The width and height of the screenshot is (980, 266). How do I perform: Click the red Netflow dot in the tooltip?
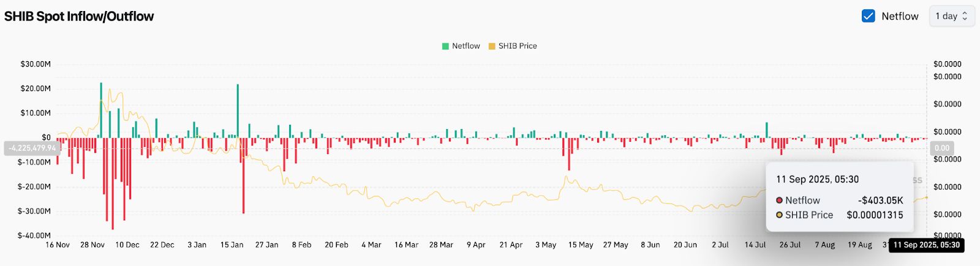coord(780,201)
